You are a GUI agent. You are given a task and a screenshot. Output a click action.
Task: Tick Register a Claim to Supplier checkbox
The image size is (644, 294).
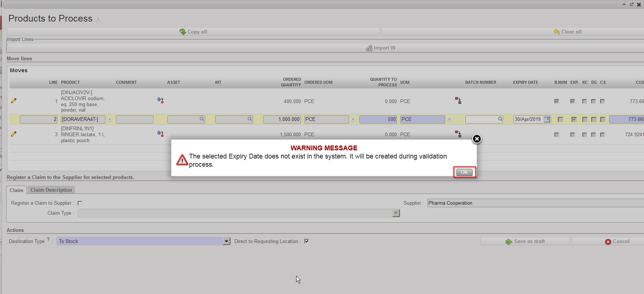click(x=80, y=203)
